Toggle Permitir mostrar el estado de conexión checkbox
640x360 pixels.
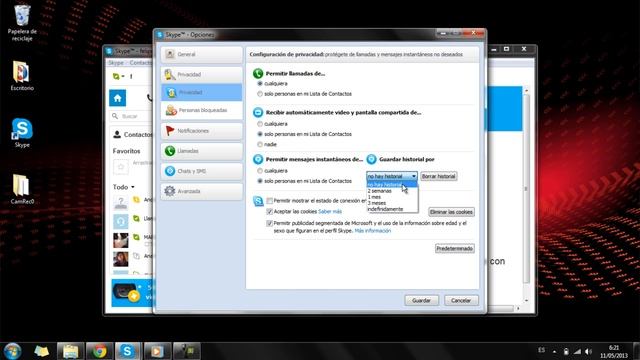pos(269,201)
